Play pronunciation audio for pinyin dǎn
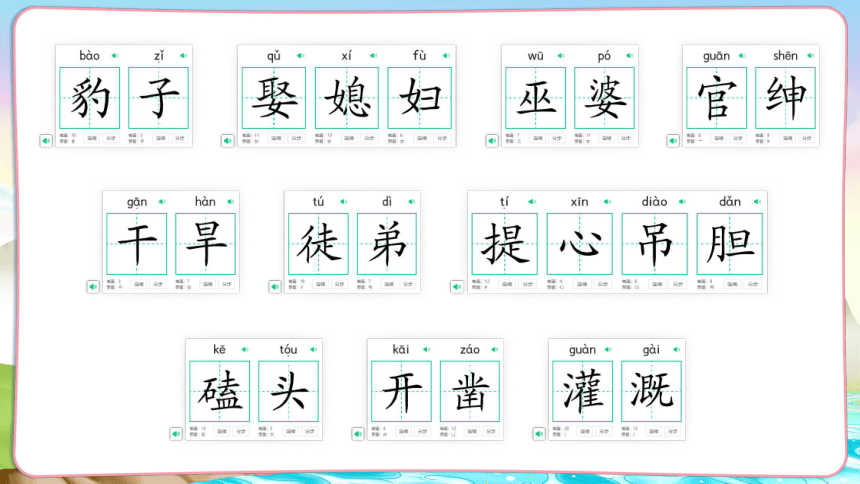Screen dimensions: 860x484 [x=757, y=201]
